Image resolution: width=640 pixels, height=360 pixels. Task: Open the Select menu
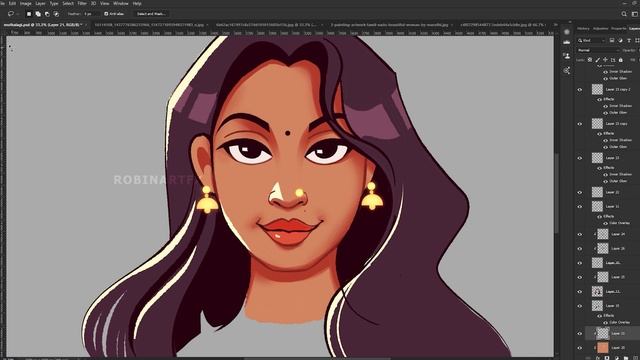(68, 3)
